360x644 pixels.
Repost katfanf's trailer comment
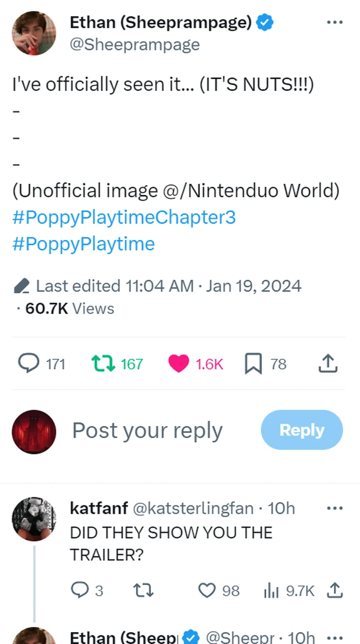tap(143, 591)
